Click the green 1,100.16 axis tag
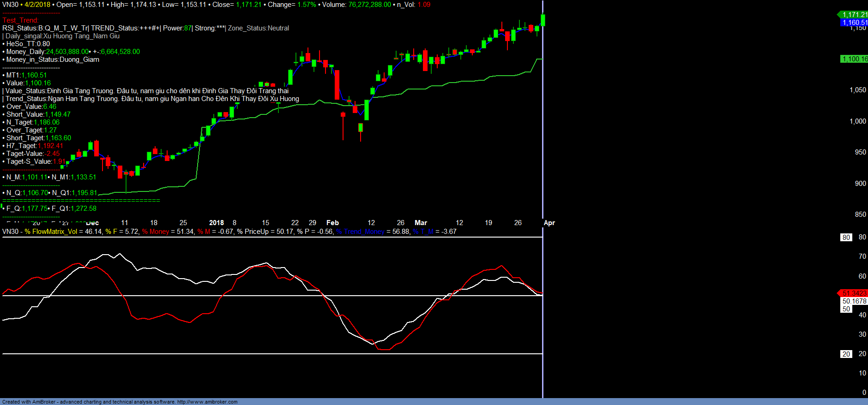Image resolution: width=868 pixels, height=405 pixels. click(854, 59)
